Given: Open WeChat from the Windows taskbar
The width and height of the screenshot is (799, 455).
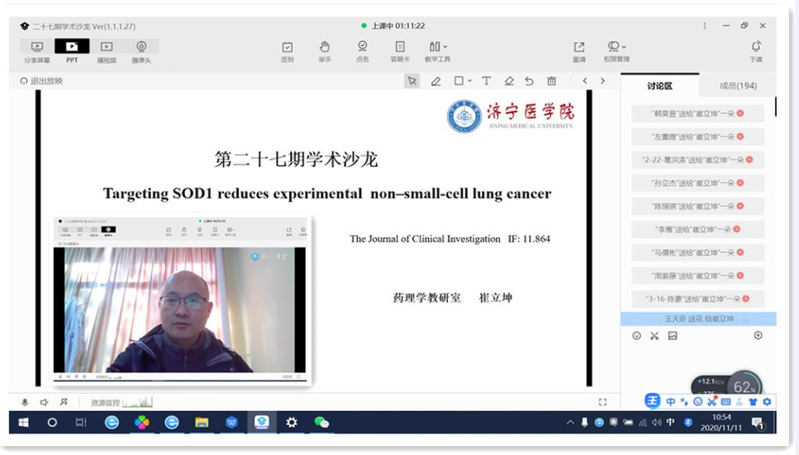Looking at the screenshot, I should click(x=321, y=423).
